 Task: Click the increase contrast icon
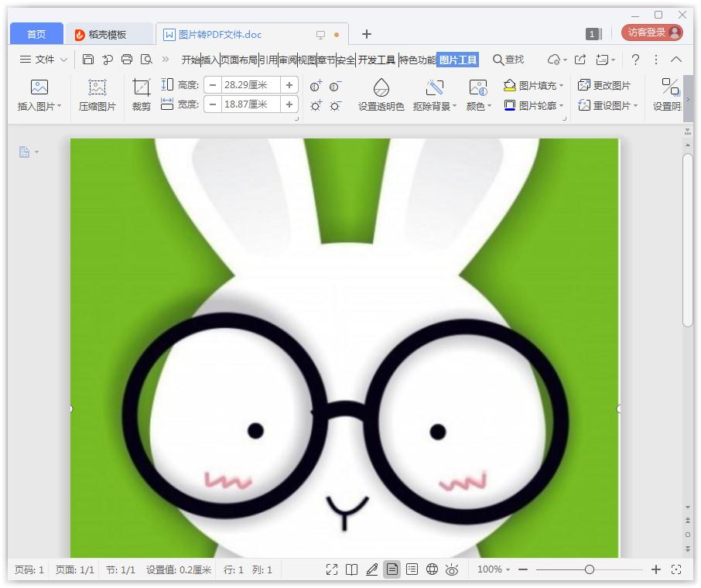point(315,87)
